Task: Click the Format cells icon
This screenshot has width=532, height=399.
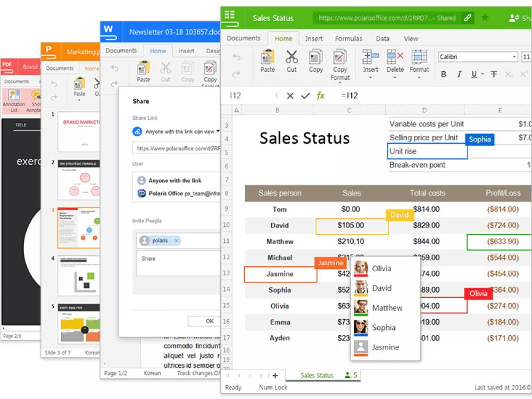Action: tap(419, 60)
